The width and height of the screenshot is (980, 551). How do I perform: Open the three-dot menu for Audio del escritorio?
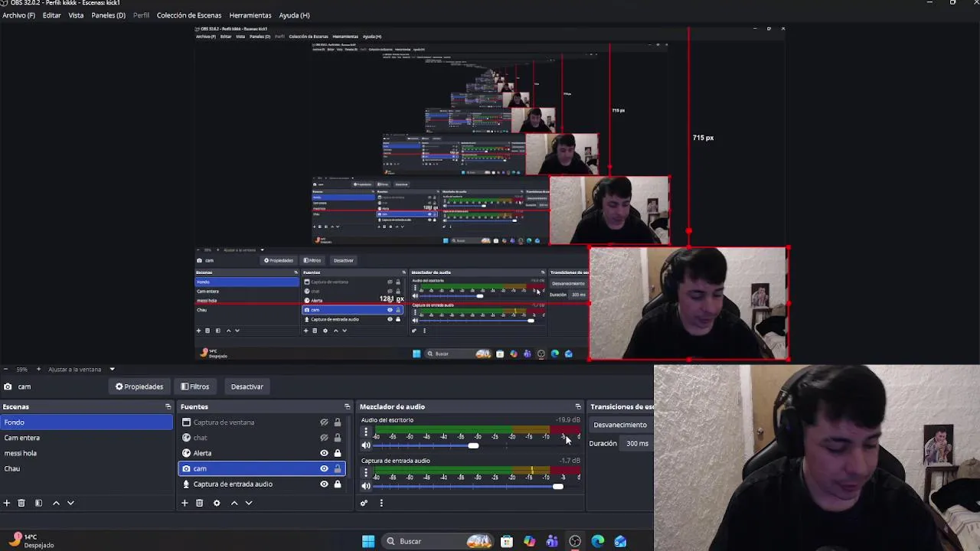click(366, 432)
